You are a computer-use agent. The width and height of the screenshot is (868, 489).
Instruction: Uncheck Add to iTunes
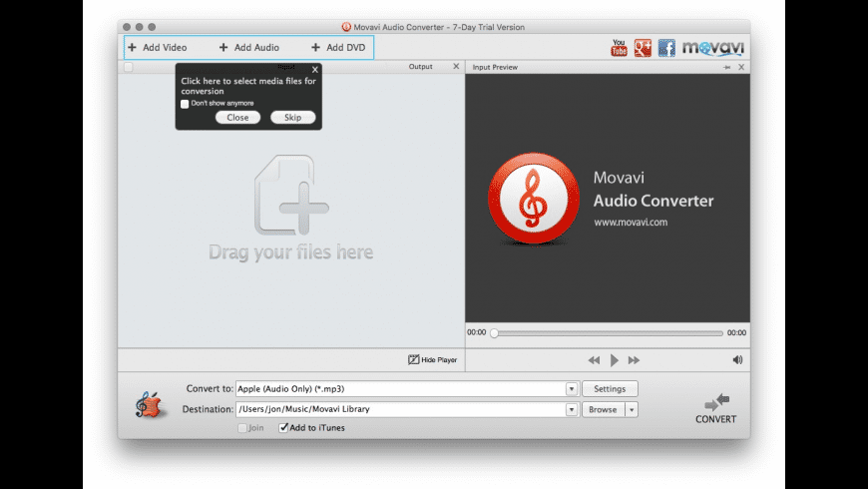click(283, 427)
